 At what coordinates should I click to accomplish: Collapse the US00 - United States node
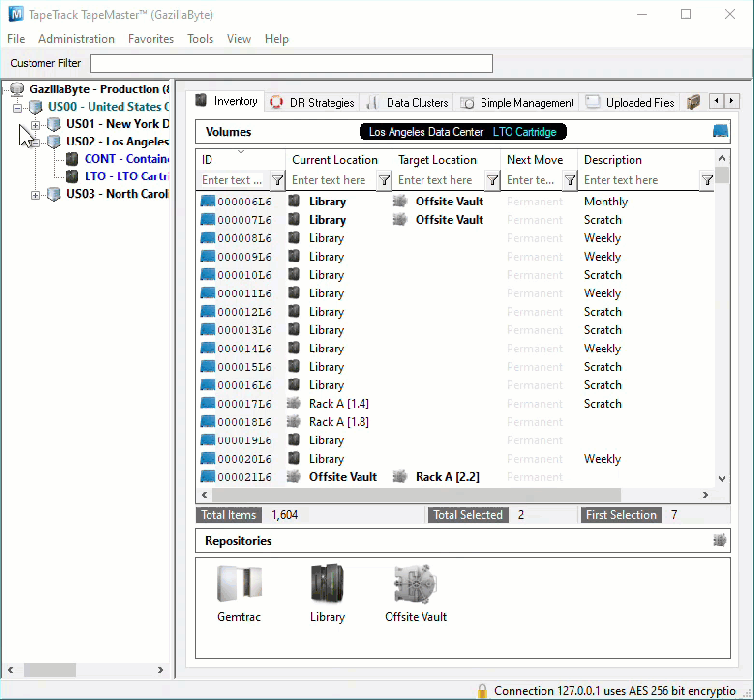point(17,108)
